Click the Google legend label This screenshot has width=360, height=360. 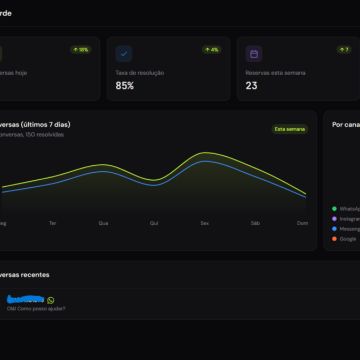(x=348, y=239)
